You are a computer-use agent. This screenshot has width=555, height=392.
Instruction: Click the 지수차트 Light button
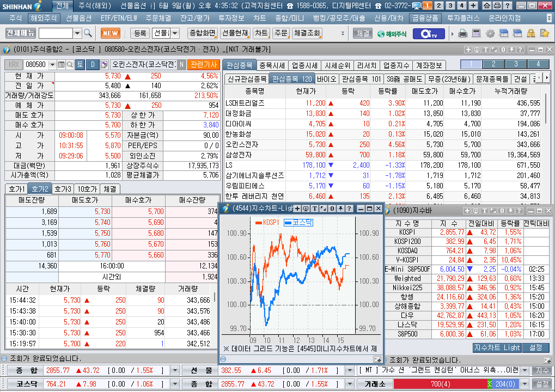pyautogui.click(x=497, y=348)
